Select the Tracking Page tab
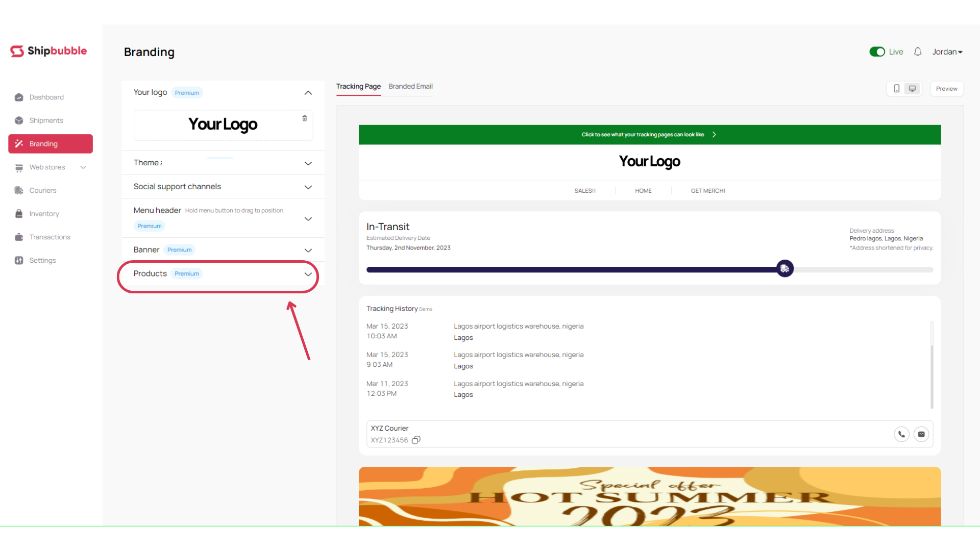 (358, 86)
